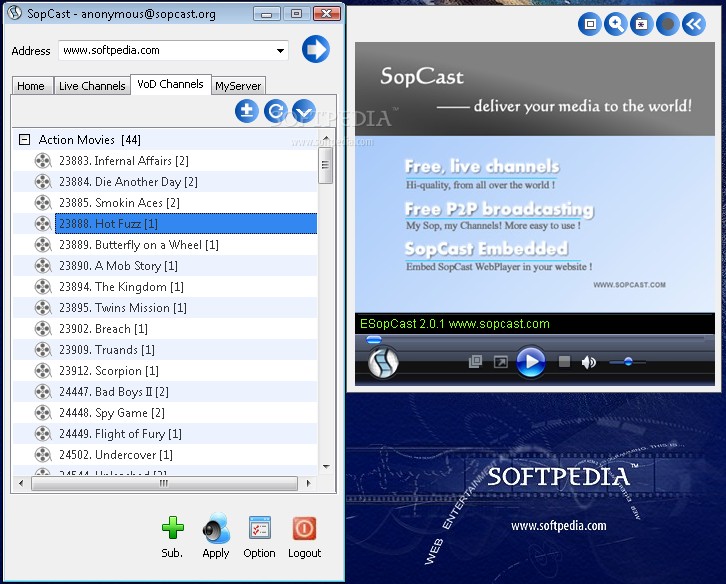Click the magnifier zoom icon in player
This screenshot has width=726, height=584.
(x=615, y=24)
